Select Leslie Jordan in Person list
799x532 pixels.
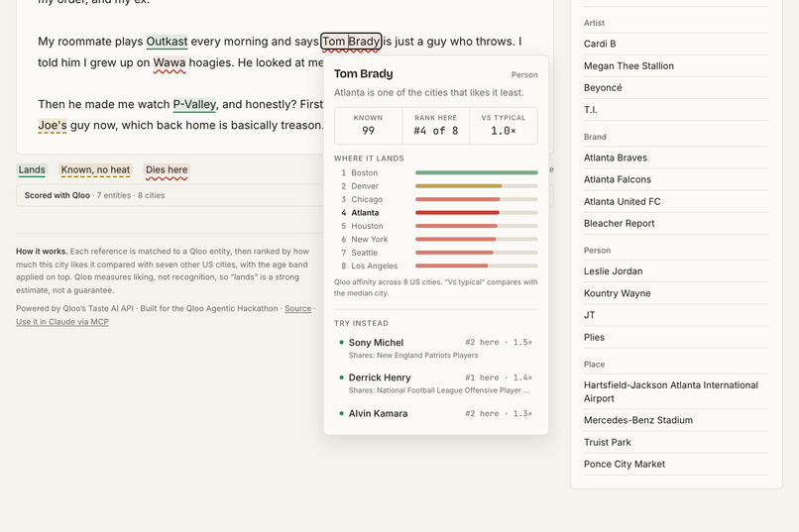coord(676,271)
